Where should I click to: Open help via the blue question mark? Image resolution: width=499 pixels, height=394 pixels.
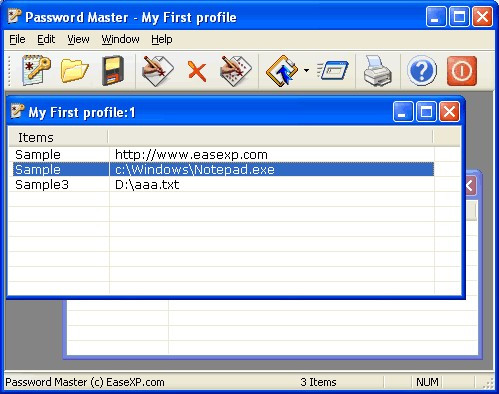[x=422, y=71]
